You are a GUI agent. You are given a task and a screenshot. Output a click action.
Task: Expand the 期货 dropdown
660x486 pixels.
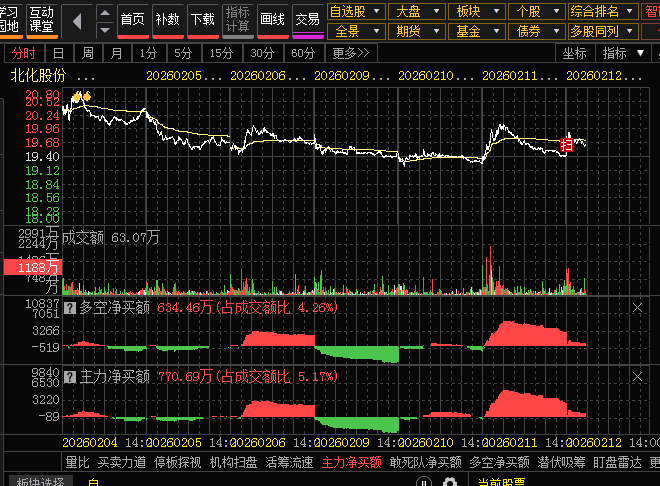tap(416, 31)
